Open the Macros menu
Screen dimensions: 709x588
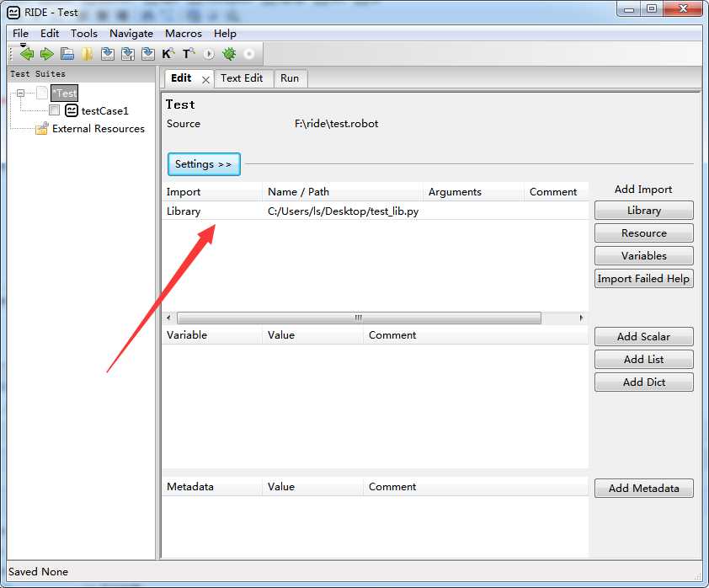click(184, 34)
